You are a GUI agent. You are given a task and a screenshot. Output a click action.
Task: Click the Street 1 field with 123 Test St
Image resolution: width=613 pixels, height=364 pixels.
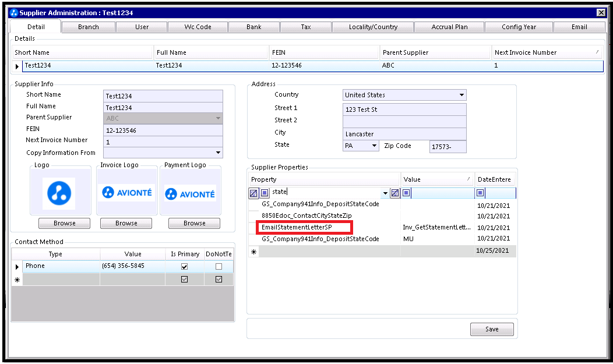point(404,109)
